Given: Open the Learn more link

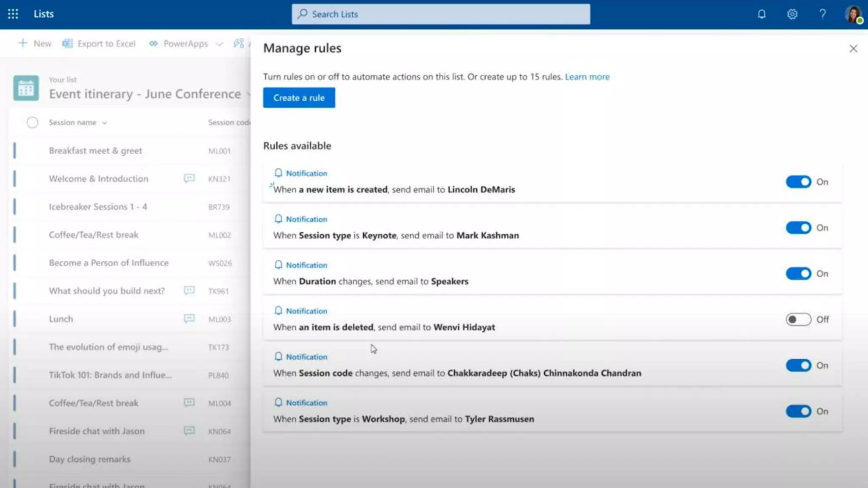Looking at the screenshot, I should (587, 77).
